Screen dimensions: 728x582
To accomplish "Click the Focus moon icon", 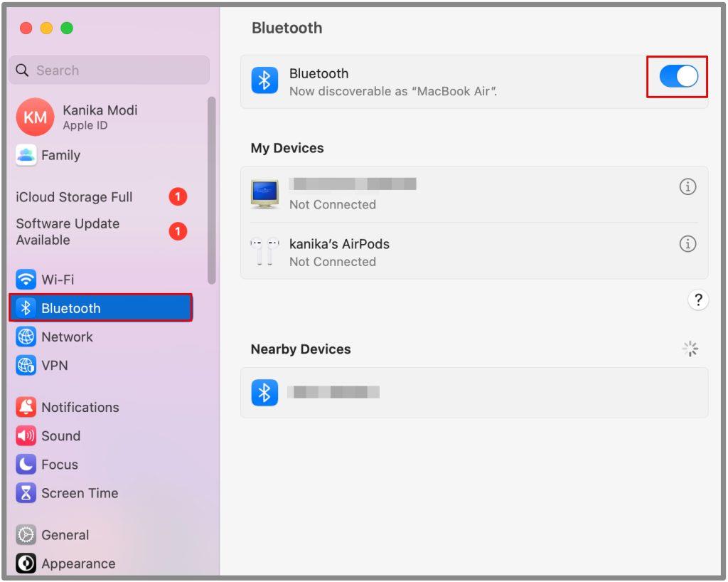I will (26, 465).
